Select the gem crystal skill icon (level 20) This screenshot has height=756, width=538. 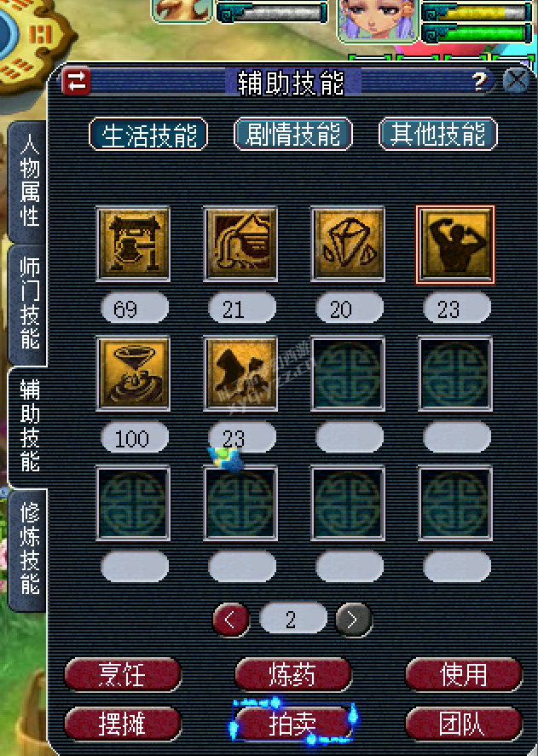pos(348,244)
